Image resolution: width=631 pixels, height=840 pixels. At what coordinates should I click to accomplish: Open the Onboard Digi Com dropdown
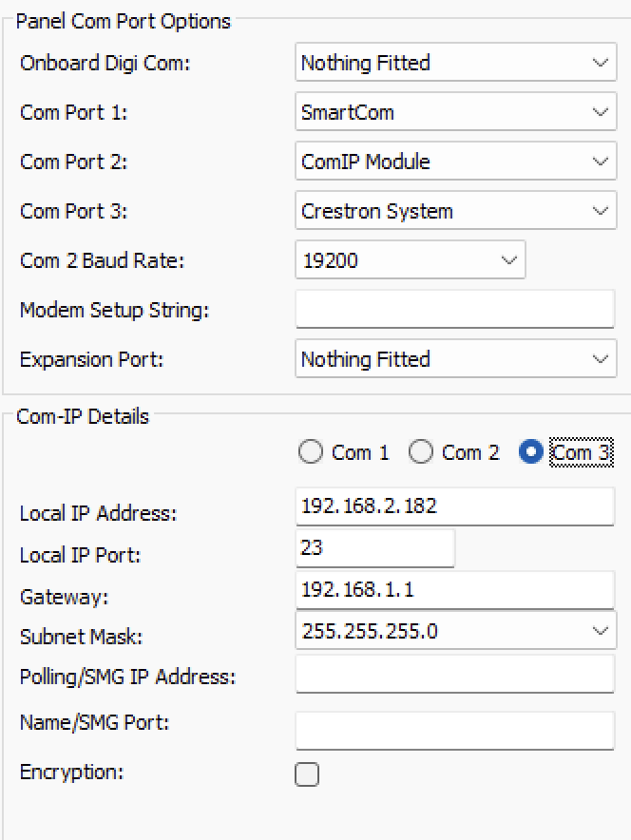click(454, 63)
